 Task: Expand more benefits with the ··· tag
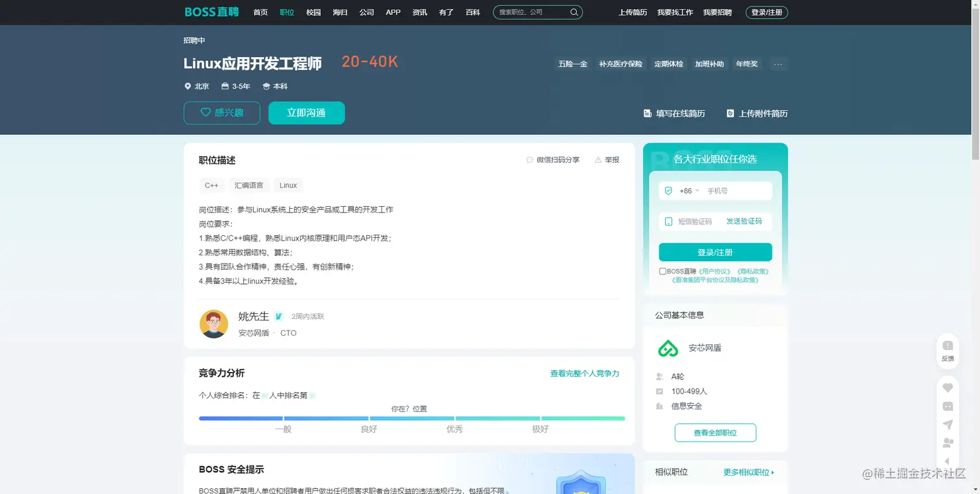778,64
